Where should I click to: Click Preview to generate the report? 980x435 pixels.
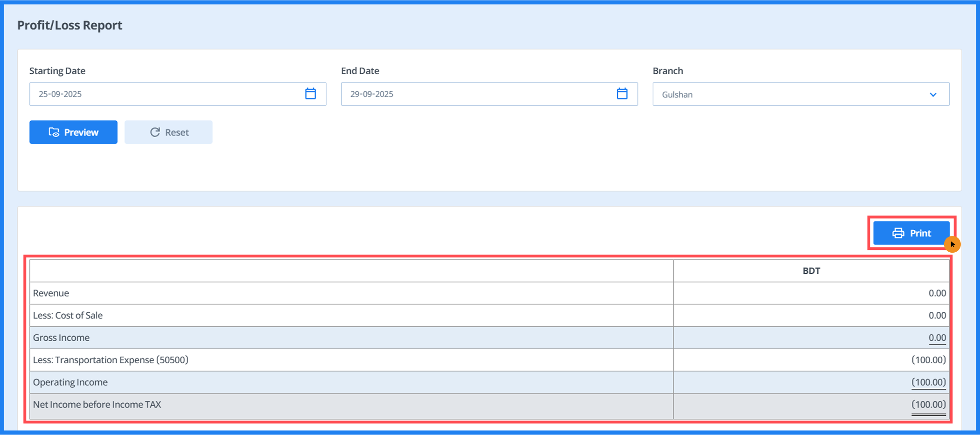pos(73,132)
